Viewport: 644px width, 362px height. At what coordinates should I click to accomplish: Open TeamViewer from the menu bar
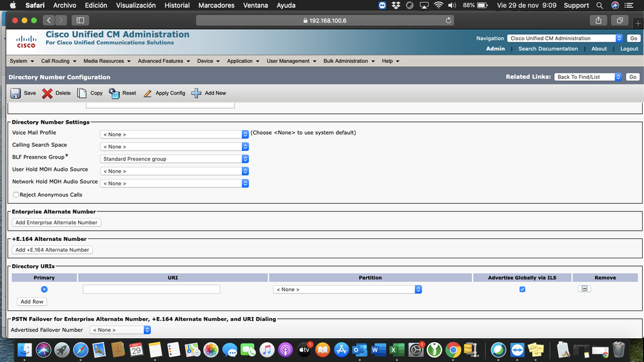pyautogui.click(x=382, y=5)
